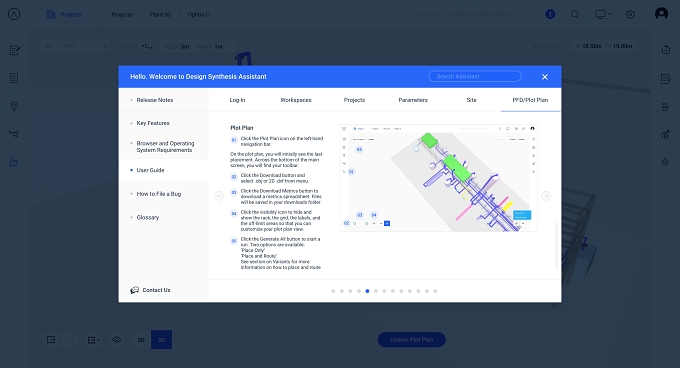Click the blue info icon in top bar

pyautogui.click(x=550, y=14)
